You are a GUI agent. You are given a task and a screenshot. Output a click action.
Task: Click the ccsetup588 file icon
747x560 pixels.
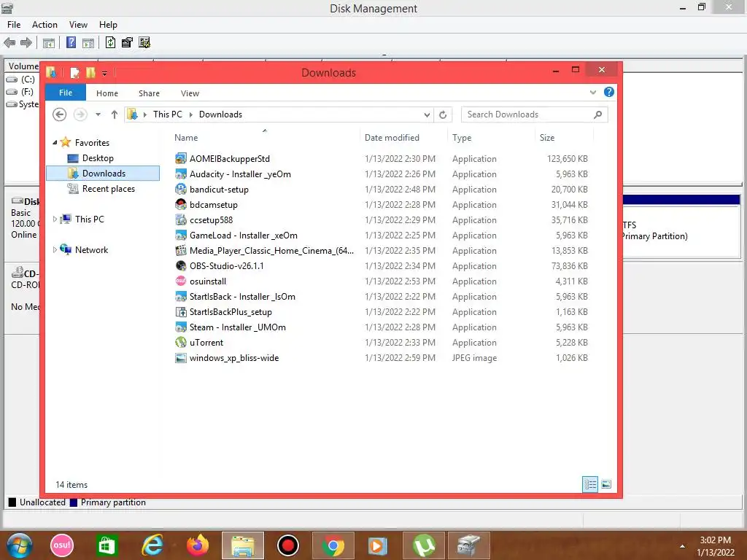(x=181, y=220)
